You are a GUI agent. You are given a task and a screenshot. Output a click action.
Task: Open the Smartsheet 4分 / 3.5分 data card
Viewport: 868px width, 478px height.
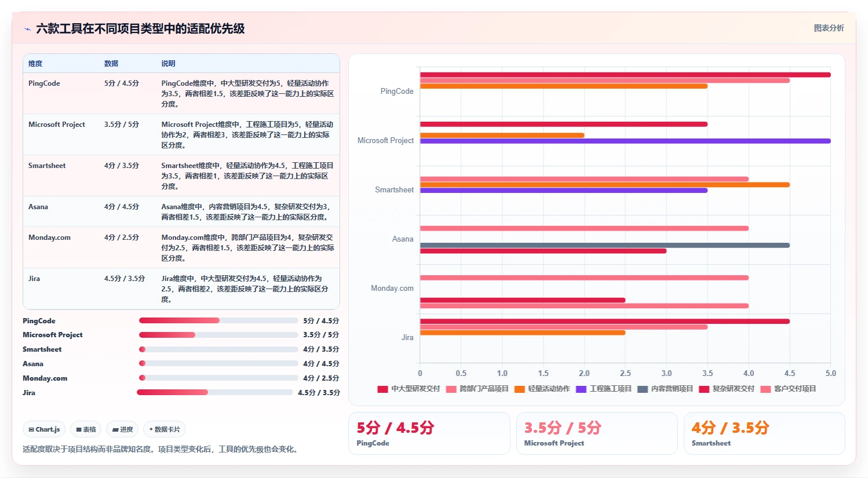pyautogui.click(x=764, y=433)
